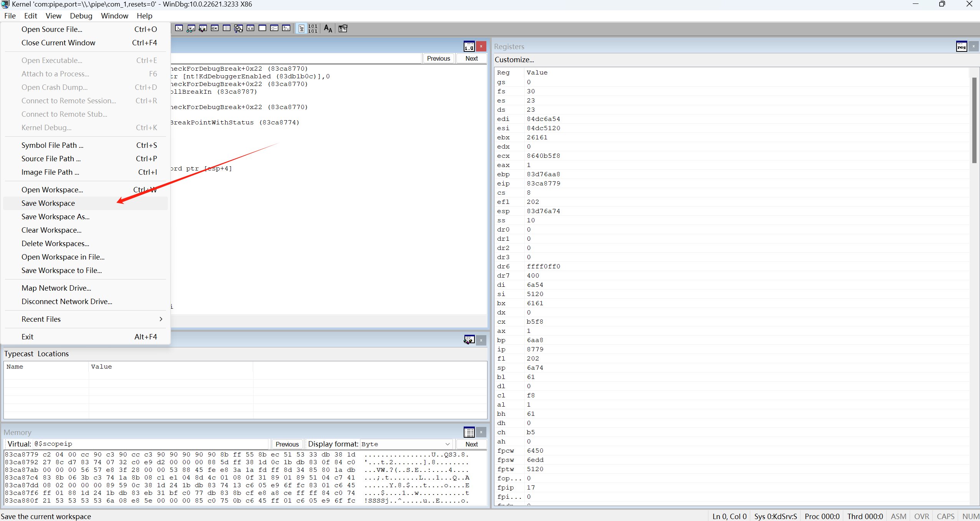Image resolution: width=980 pixels, height=521 pixels.
Task: Click the Value column header in Locals
Action: [171, 367]
